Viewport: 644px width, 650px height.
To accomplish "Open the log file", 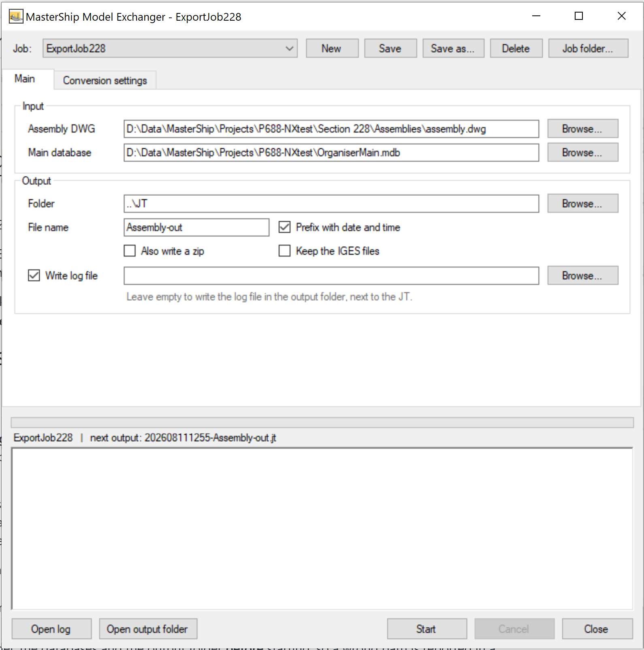I will [51, 629].
